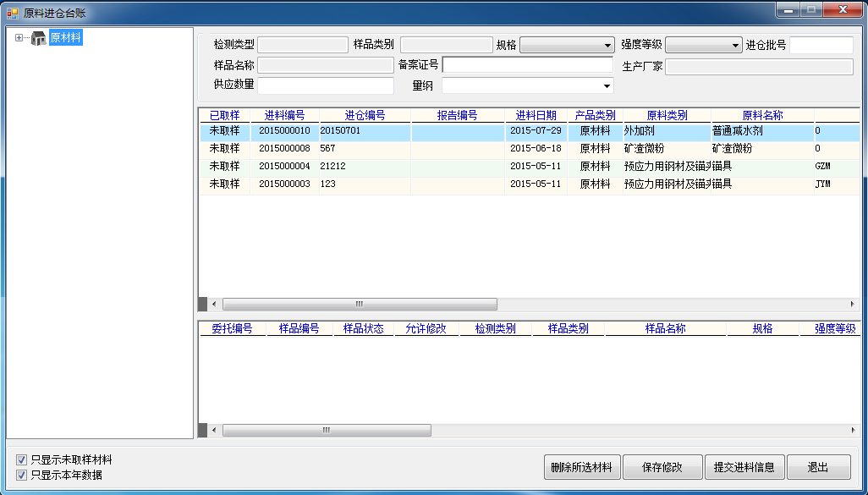The image size is (868, 495).
Task: Open the 规格 dropdown
Action: (607, 46)
